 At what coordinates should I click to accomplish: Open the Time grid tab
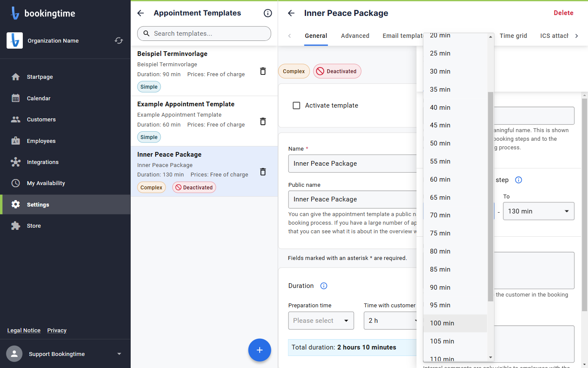pos(513,36)
